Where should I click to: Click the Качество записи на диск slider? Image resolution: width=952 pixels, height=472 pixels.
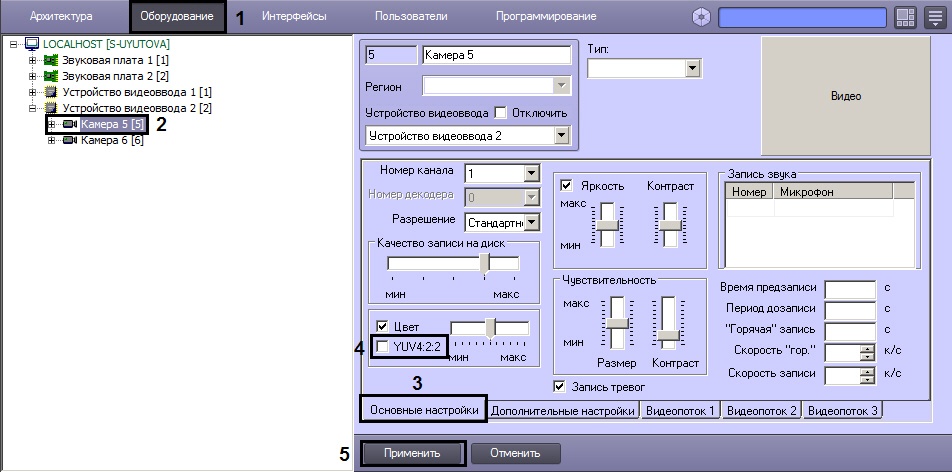click(x=485, y=263)
